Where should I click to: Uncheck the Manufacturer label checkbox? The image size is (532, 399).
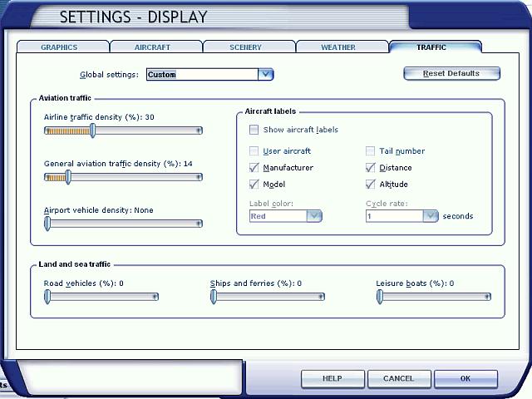point(254,168)
